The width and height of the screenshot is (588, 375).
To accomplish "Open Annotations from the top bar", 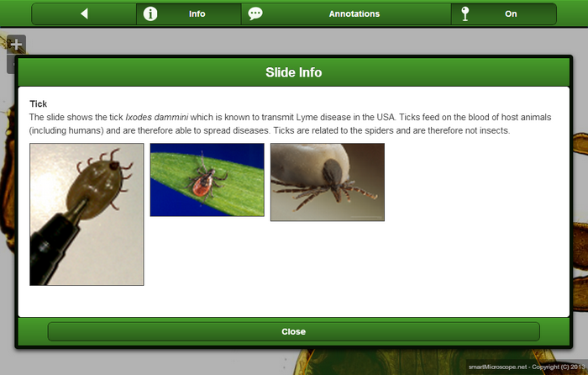I will (x=346, y=14).
